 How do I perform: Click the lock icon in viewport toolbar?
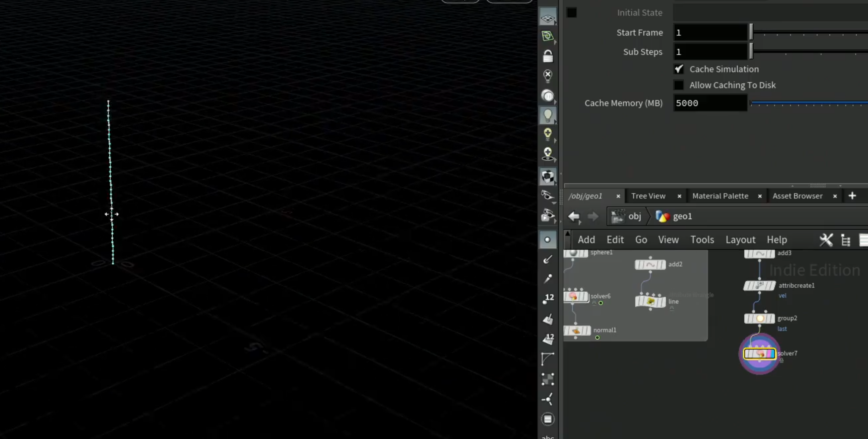tap(548, 56)
